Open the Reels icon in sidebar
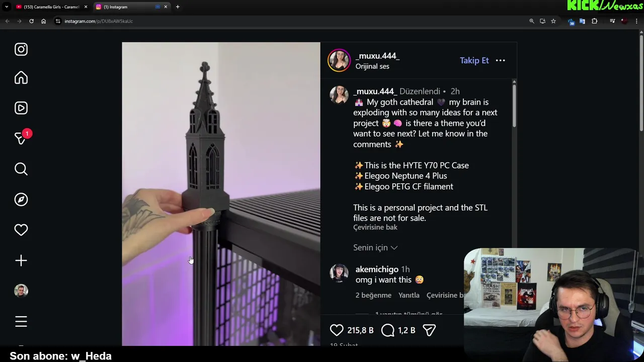644x362 pixels. 21,108
